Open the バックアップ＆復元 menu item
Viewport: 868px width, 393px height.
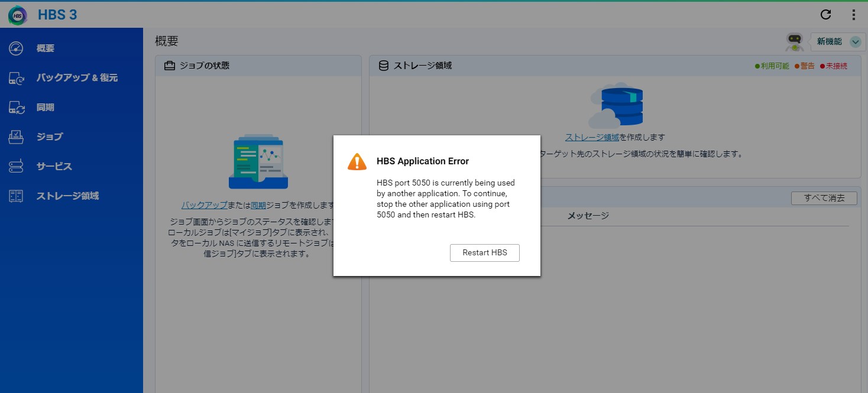tap(72, 78)
